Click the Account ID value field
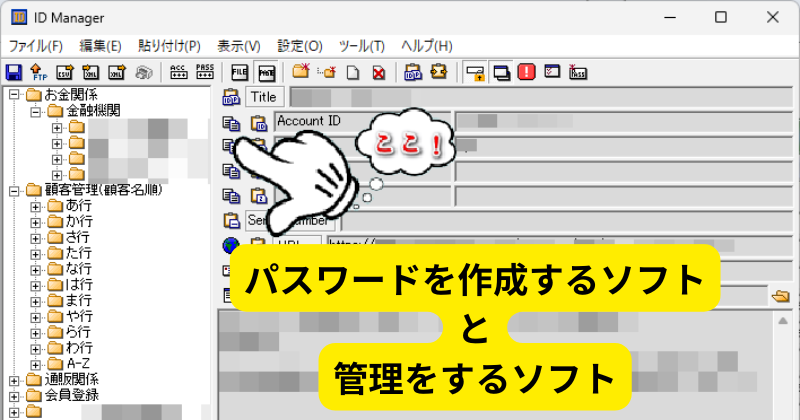Image resolution: width=800 pixels, height=420 pixels. (623, 122)
